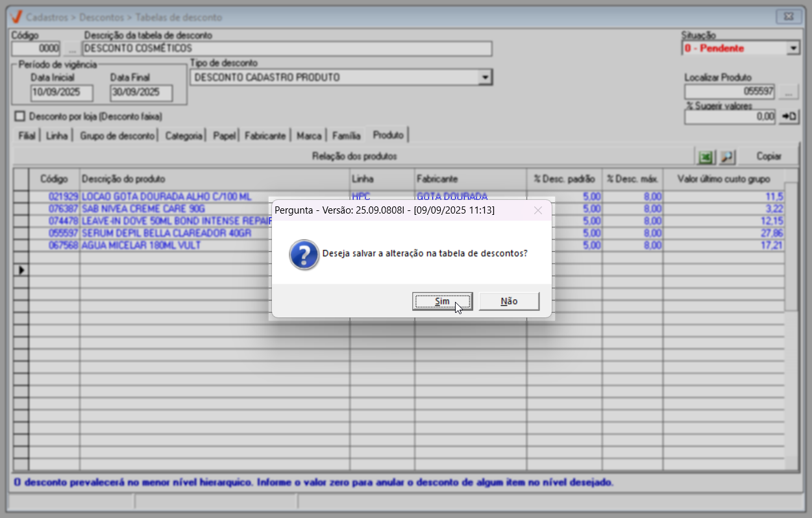Open the Código lookup ellipsis button
The height and width of the screenshot is (518, 812).
[71, 49]
